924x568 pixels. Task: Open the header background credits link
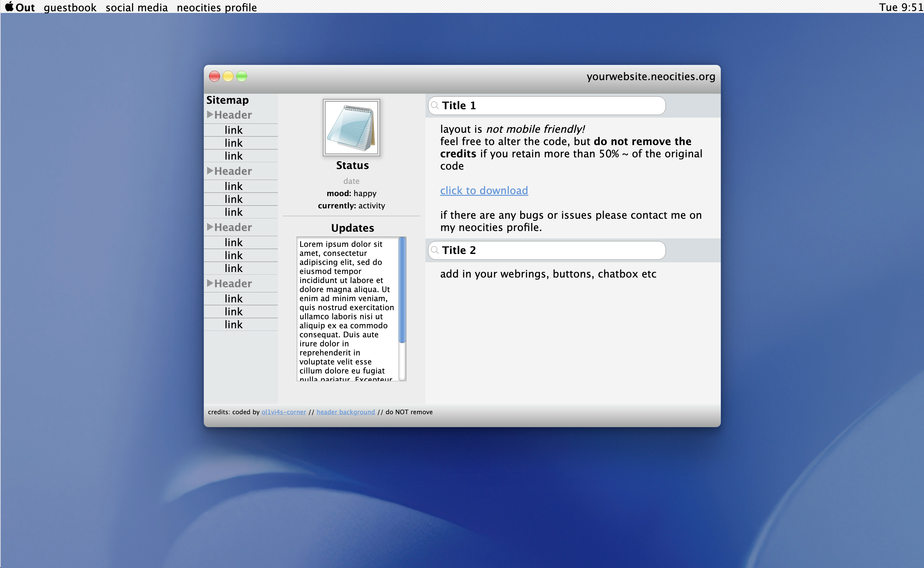click(x=346, y=412)
